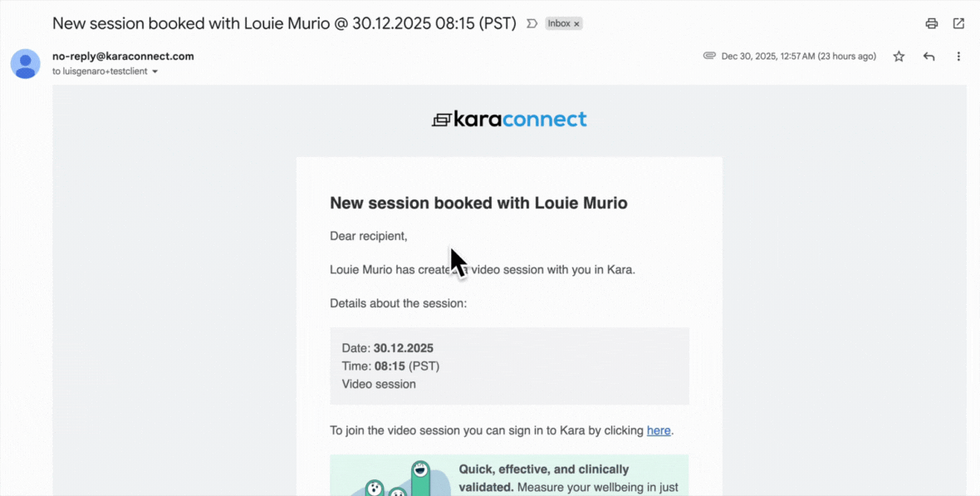Click the Inbox label chip

(x=559, y=23)
